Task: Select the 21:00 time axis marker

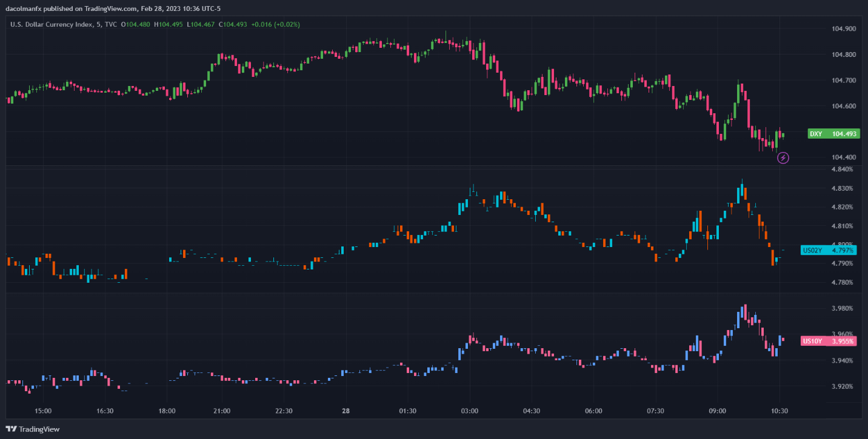Action: (222, 411)
